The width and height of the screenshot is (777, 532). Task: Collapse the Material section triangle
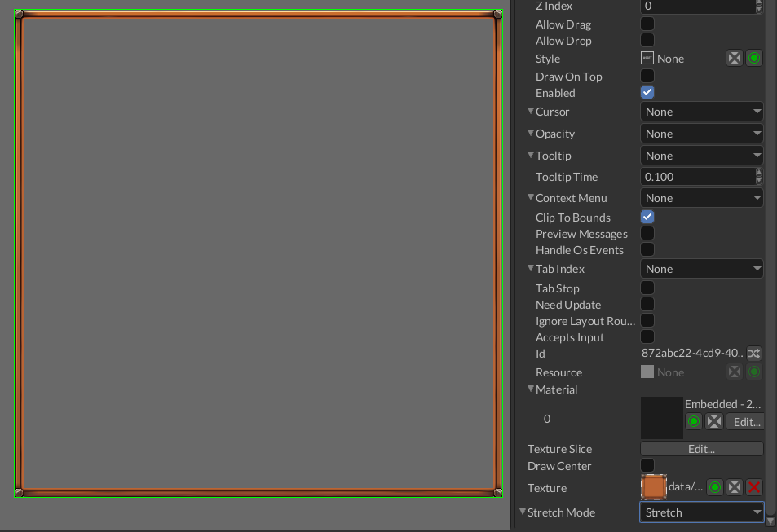[x=531, y=389]
